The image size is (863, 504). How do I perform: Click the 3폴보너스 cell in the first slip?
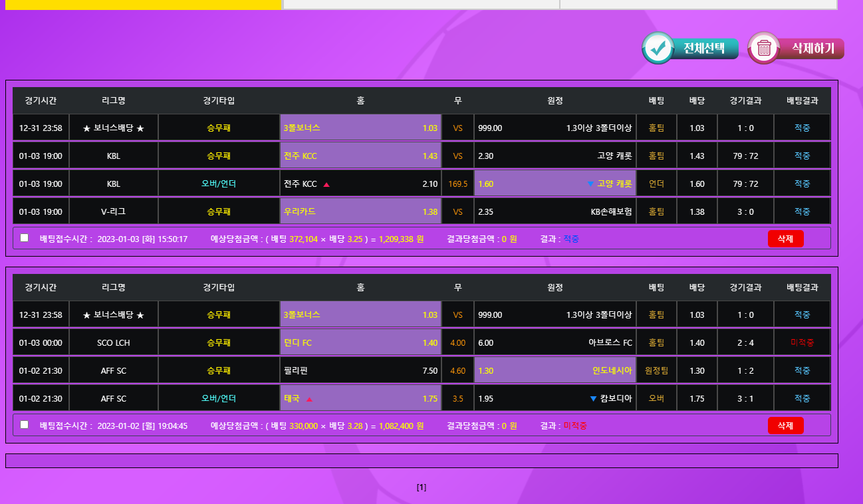tap(360, 128)
